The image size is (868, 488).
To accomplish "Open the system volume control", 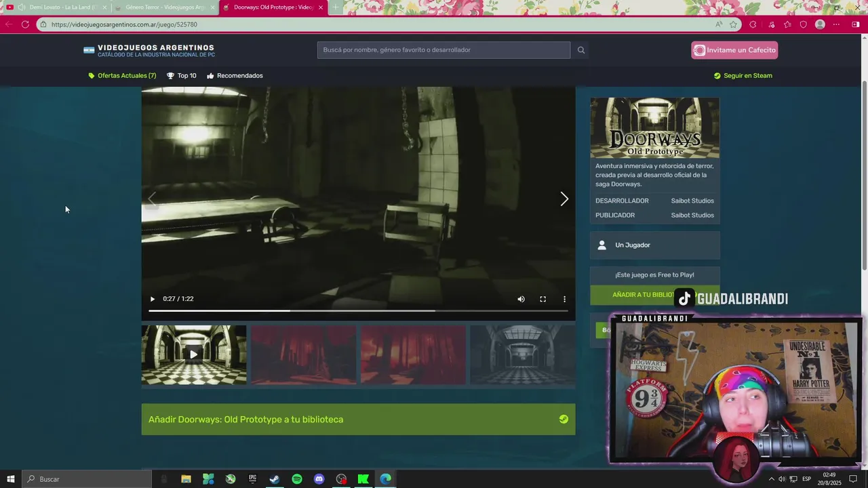I will click(782, 479).
